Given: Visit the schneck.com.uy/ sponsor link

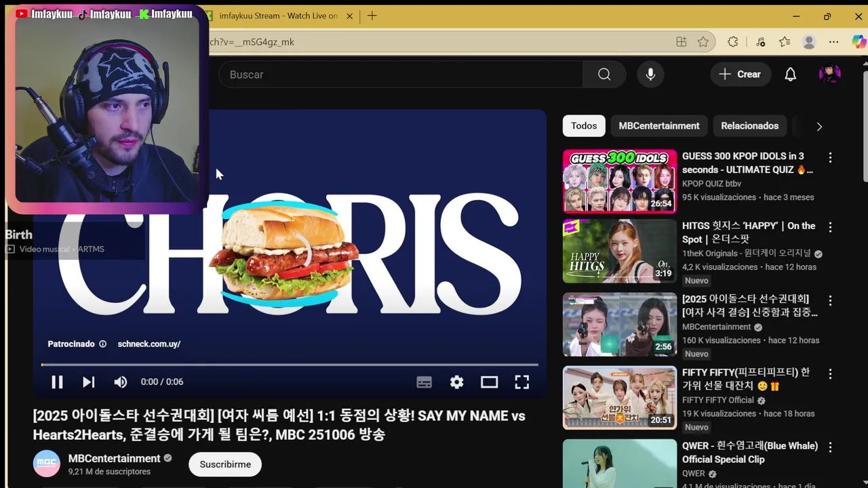Looking at the screenshot, I should (149, 344).
